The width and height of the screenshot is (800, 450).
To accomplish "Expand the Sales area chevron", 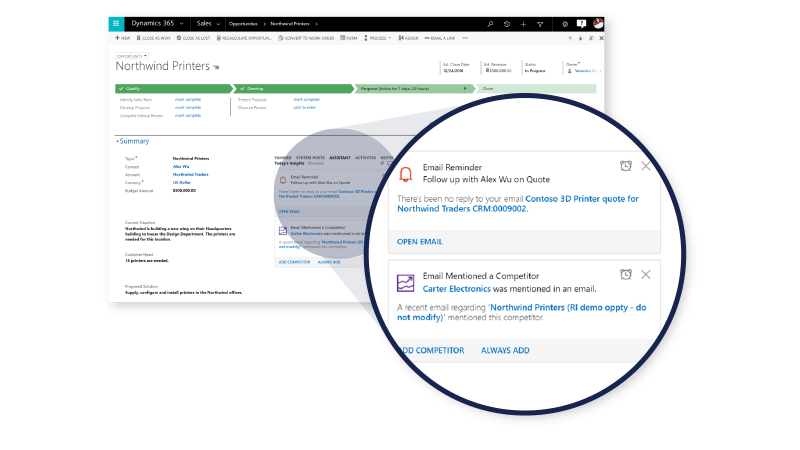I will click(x=218, y=24).
